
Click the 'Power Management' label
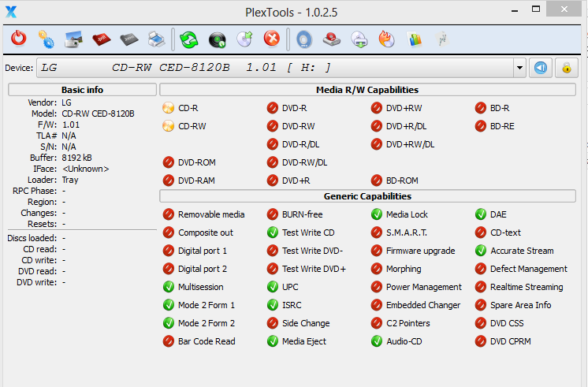[424, 287]
